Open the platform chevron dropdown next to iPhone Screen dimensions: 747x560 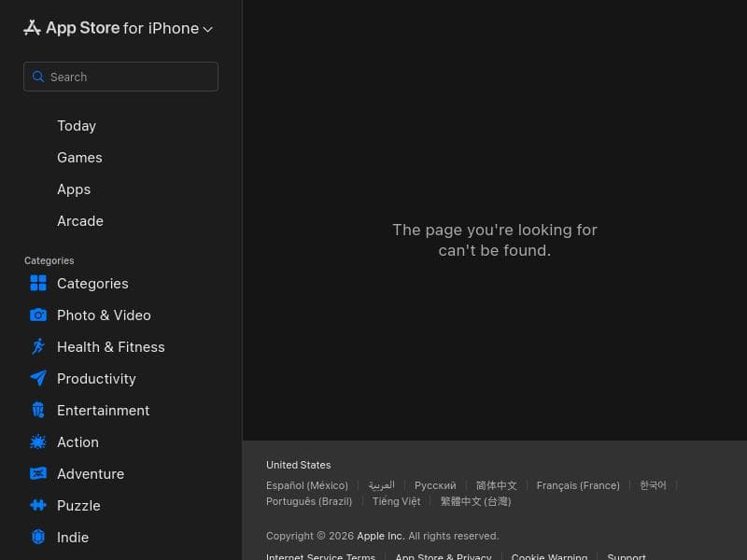[x=207, y=30]
